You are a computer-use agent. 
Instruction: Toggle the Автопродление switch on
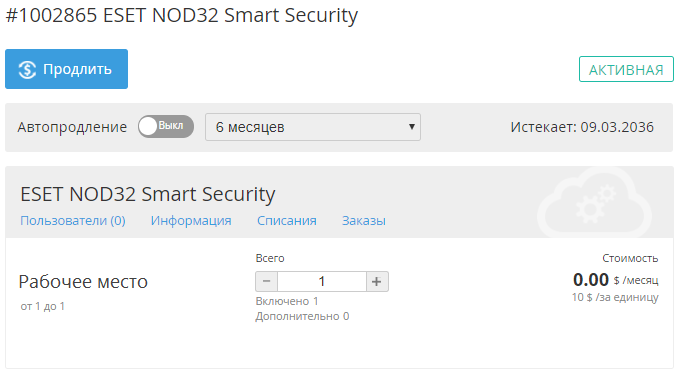coord(166,126)
